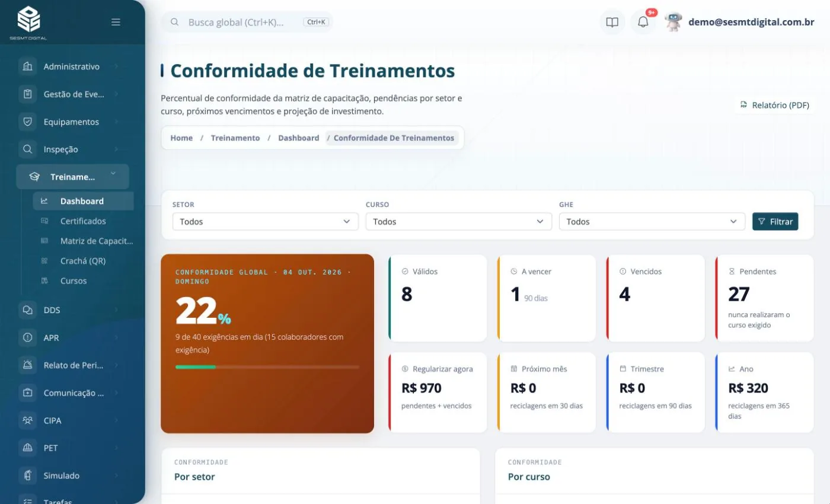Click the Busca global search field
830x504 pixels.
pos(247,22)
